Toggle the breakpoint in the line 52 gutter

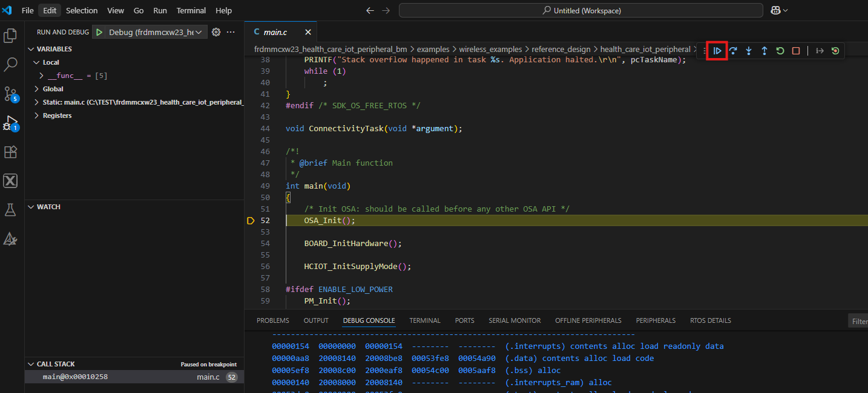pyautogui.click(x=251, y=220)
